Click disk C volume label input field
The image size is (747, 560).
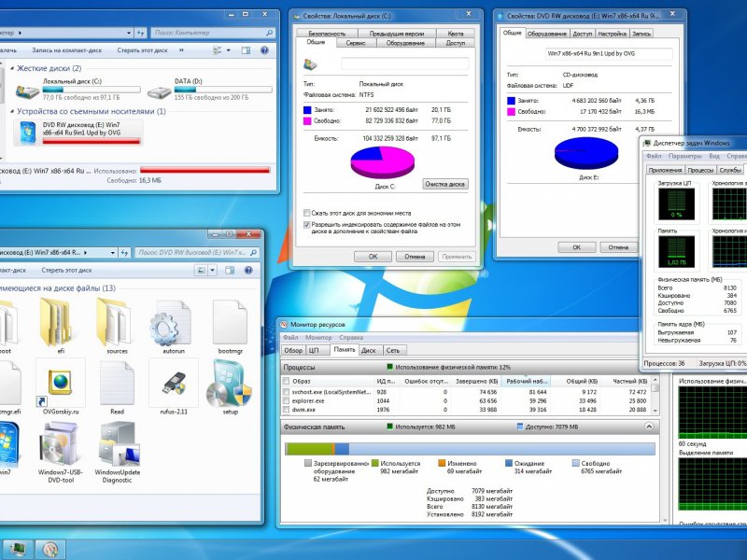[405, 63]
